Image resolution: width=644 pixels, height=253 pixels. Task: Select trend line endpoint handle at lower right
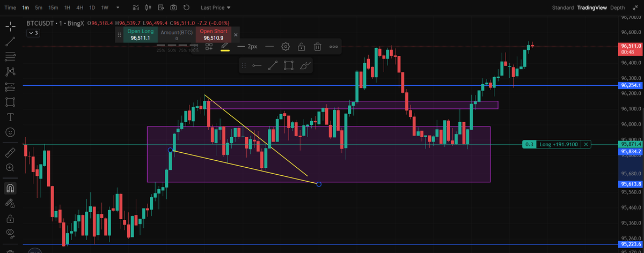pos(319,184)
